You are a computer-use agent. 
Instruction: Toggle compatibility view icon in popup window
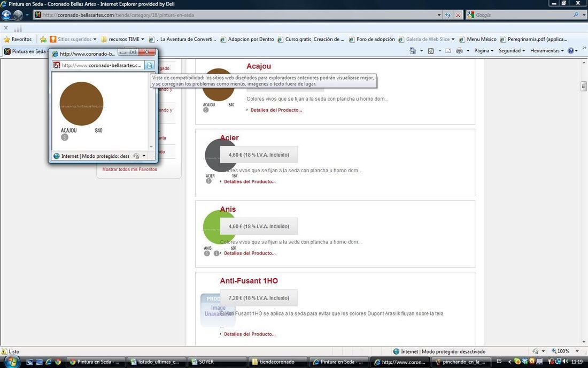coord(149,65)
